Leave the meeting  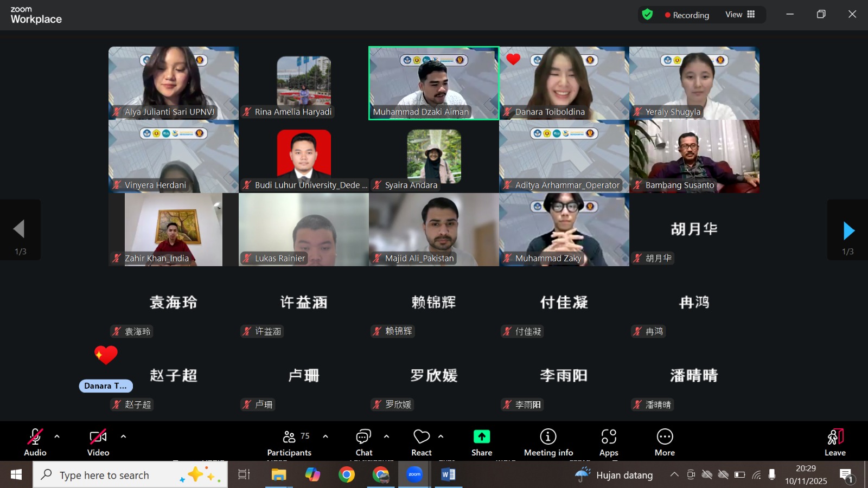coord(835,442)
